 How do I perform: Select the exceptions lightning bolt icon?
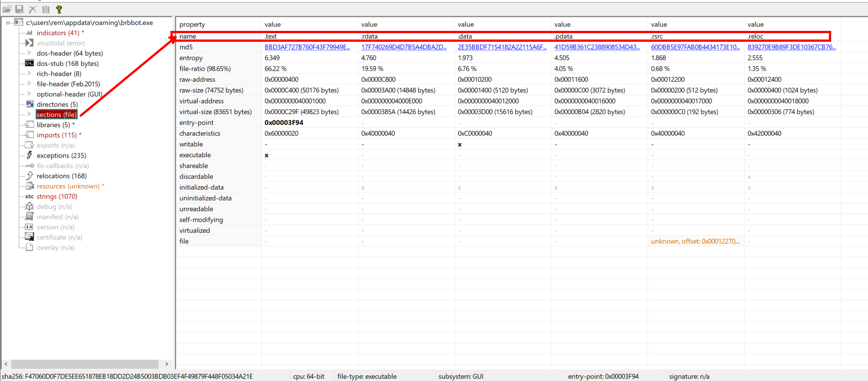point(30,155)
